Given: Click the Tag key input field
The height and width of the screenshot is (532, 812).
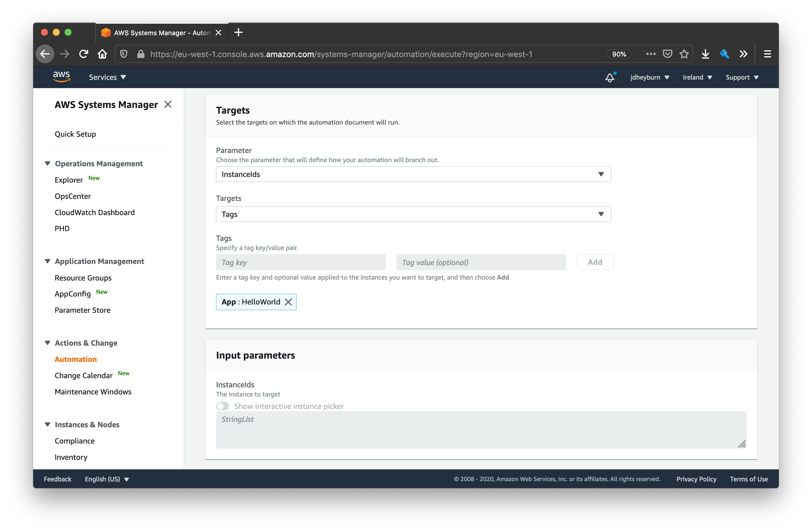Looking at the screenshot, I should click(x=301, y=262).
